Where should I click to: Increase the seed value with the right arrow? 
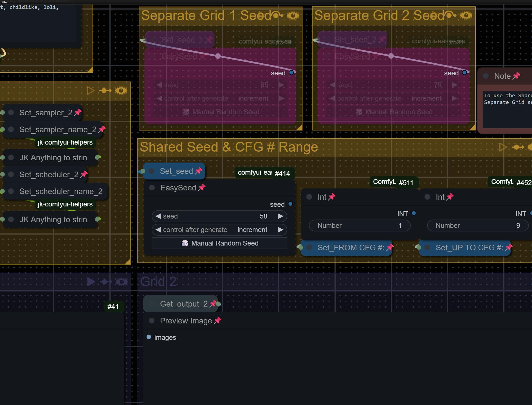280,216
